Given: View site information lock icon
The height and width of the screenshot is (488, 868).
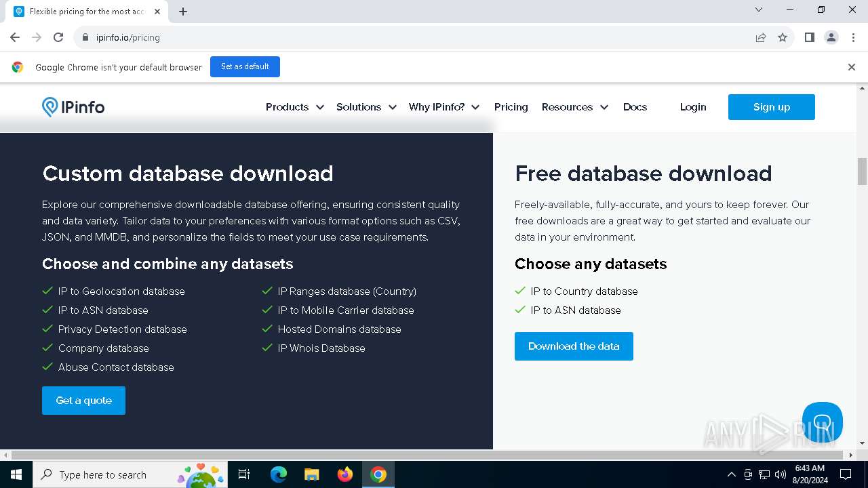Looking at the screenshot, I should tap(85, 37).
